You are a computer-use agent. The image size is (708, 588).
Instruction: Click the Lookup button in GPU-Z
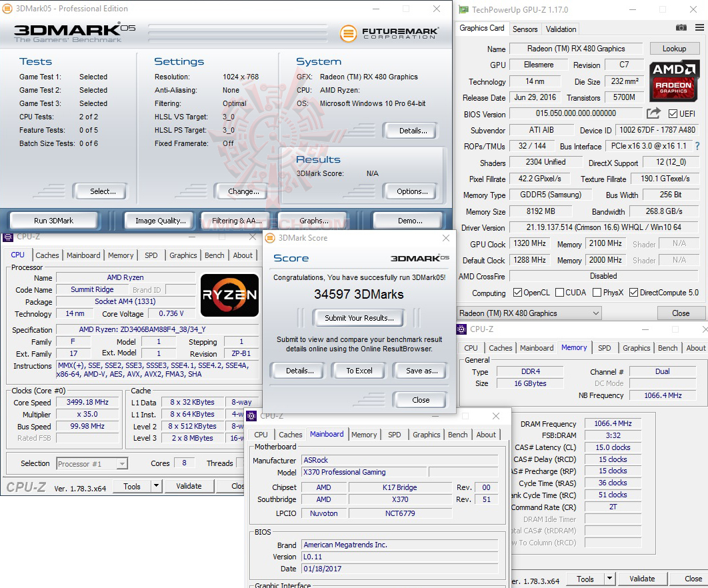point(674,48)
